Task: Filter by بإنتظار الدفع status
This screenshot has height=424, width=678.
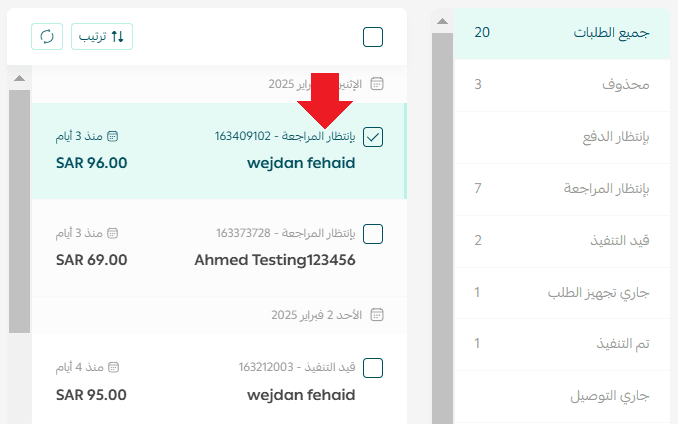Action: [x=564, y=136]
